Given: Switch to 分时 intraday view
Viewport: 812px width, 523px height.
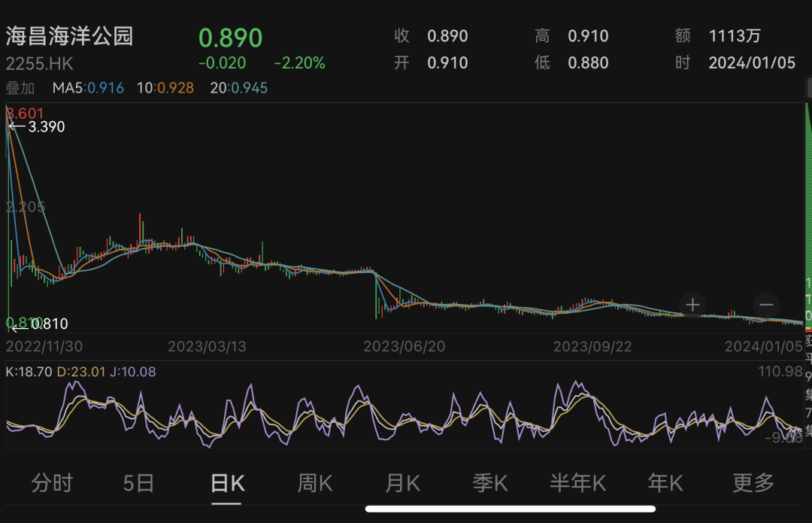Looking at the screenshot, I should [52, 483].
